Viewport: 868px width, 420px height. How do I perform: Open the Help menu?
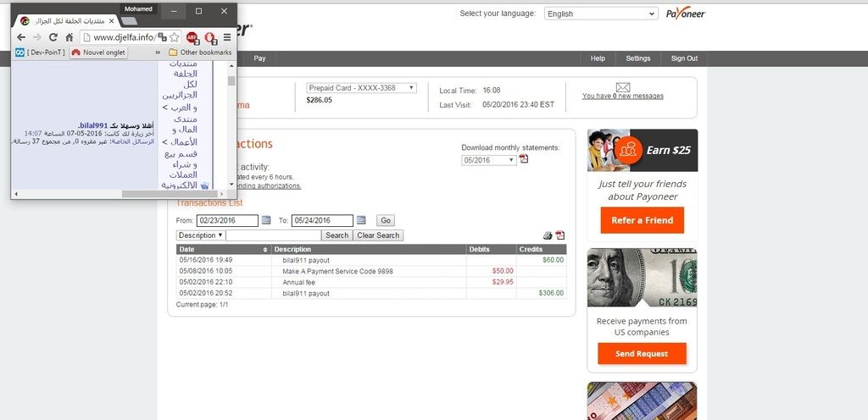pyautogui.click(x=598, y=58)
